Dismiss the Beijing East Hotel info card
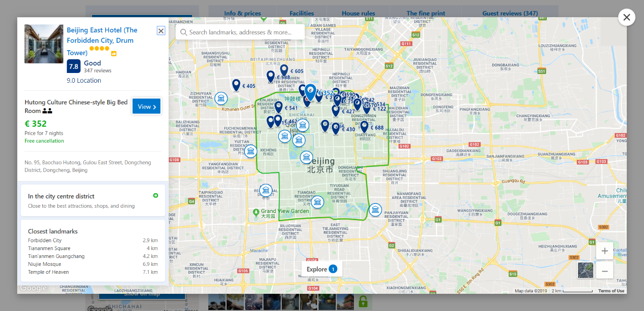 click(x=161, y=31)
